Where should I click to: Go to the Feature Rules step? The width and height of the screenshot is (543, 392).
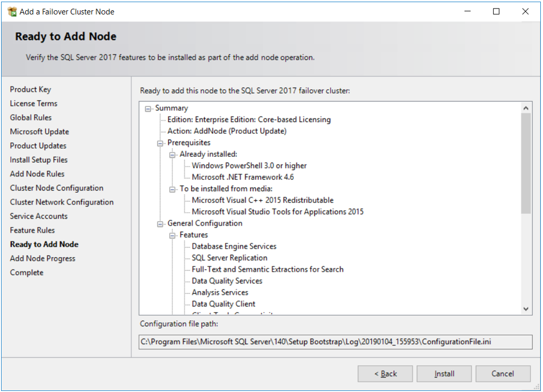[x=32, y=230]
